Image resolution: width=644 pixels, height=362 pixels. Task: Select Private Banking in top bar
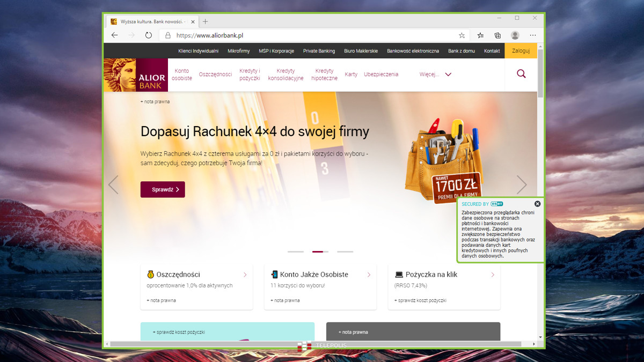tap(319, 51)
